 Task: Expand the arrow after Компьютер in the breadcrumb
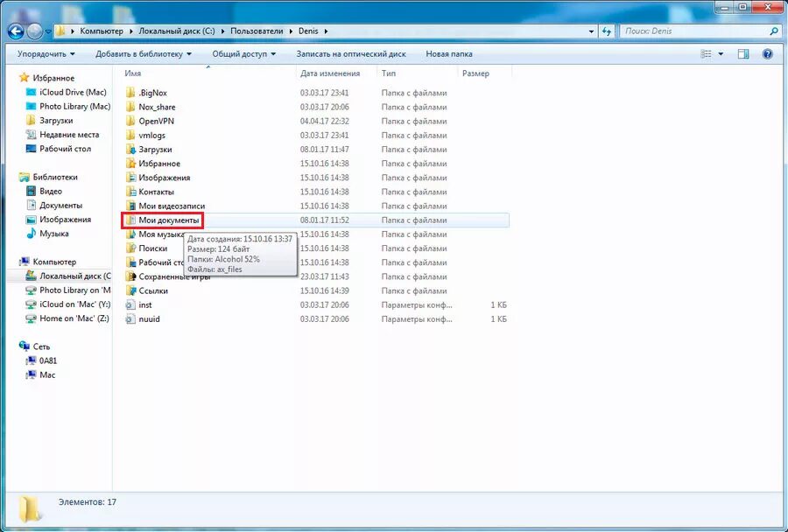[x=131, y=31]
